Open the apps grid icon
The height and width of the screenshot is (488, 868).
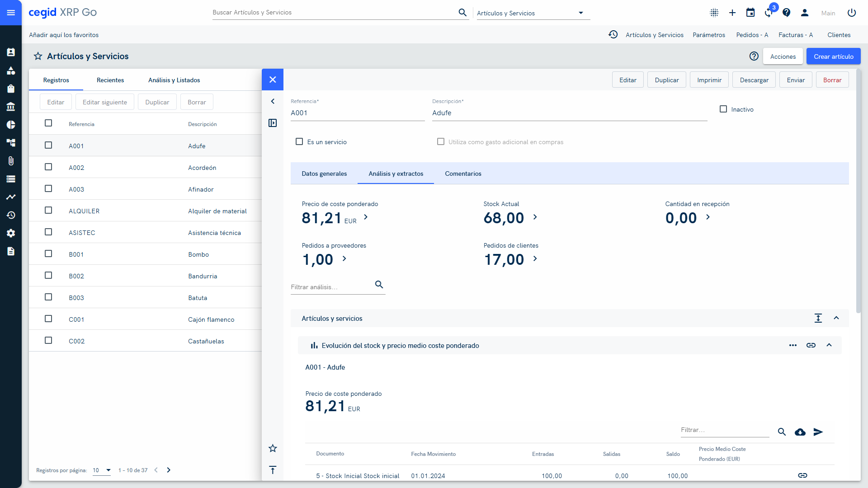coord(714,13)
